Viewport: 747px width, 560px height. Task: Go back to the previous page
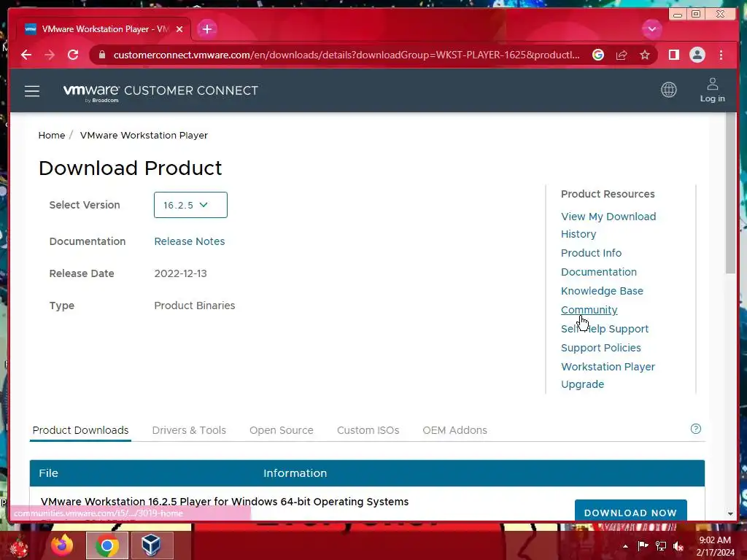pyautogui.click(x=26, y=55)
